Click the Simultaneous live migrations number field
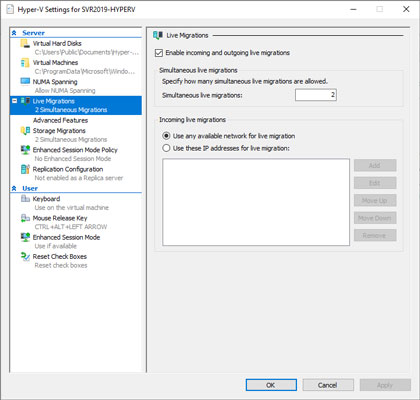The image size is (420, 400). pos(316,95)
